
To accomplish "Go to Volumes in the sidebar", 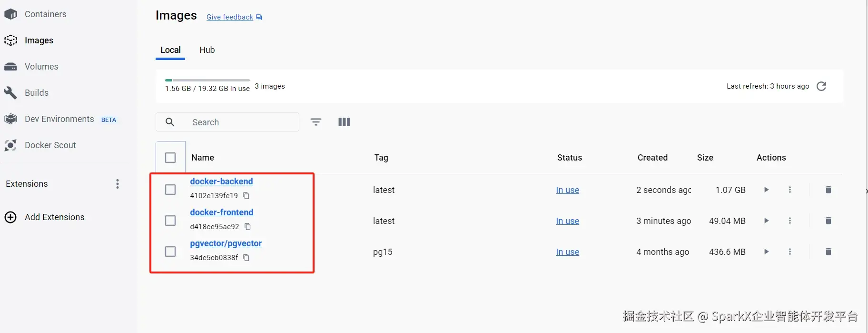I will (41, 67).
